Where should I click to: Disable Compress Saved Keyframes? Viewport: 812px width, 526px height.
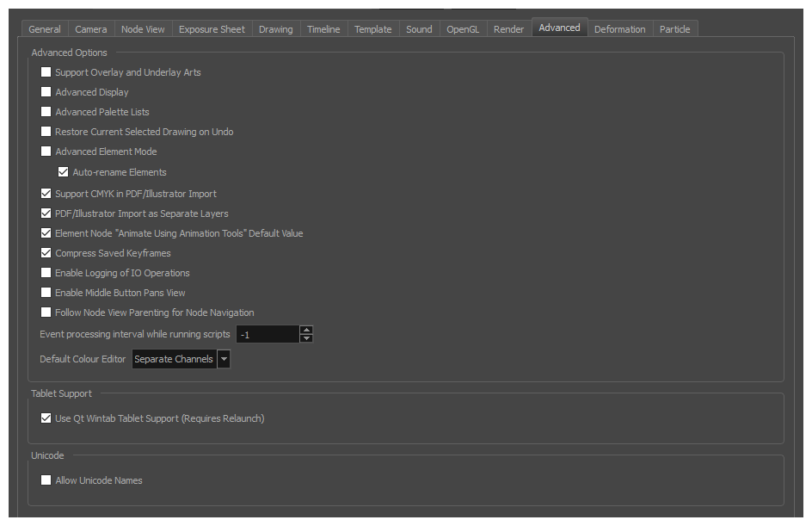(x=46, y=252)
